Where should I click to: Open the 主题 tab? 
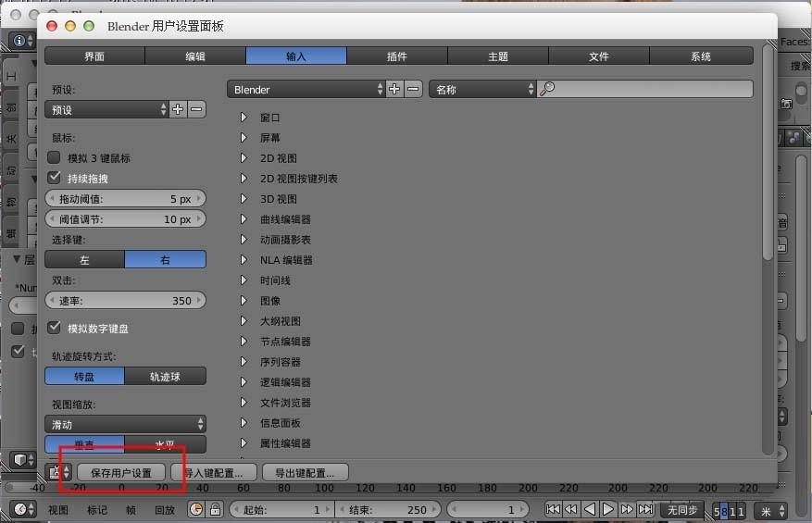pos(497,56)
